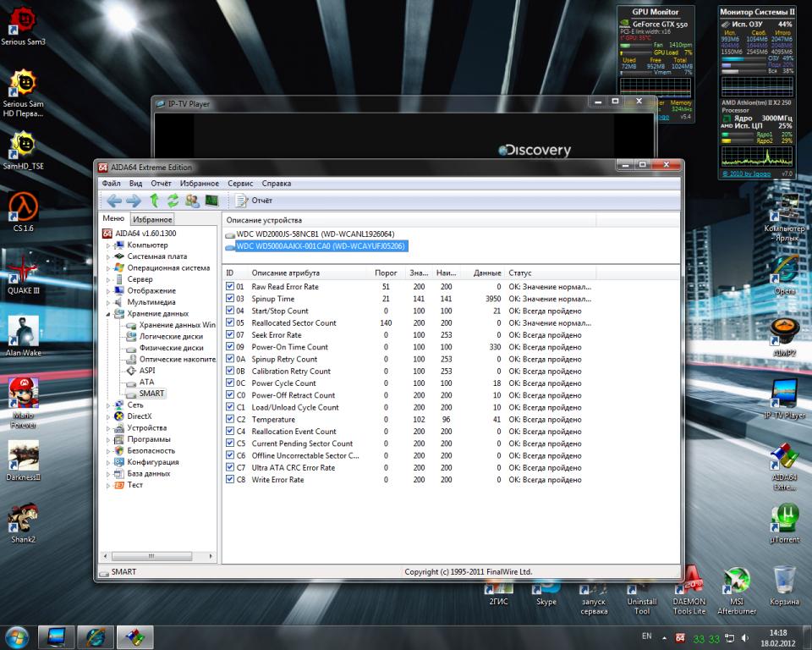Open Serious Sam3 desktop shortcut

pyautogui.click(x=24, y=26)
